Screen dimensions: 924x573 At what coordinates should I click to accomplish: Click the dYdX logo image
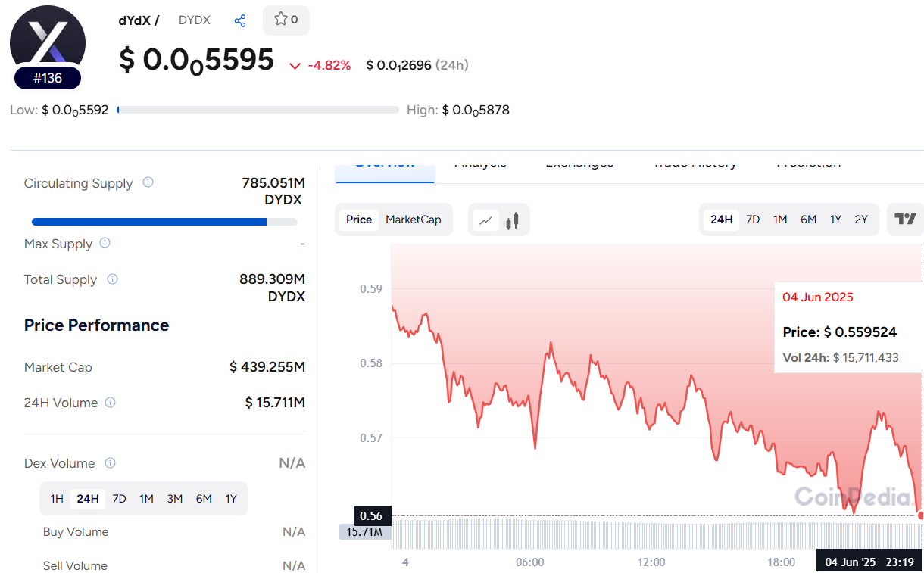pyautogui.click(x=48, y=42)
